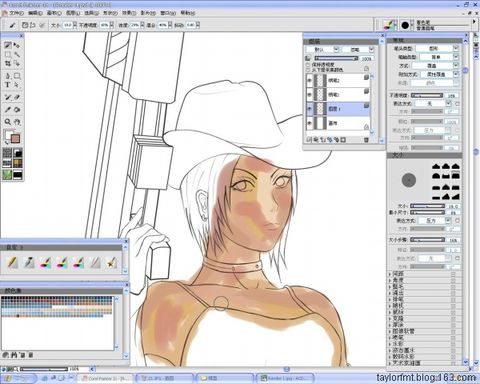Viewport: 480px width, 384px height.
Task: Delete layer with the Layers panel trash icon
Action: click(366, 140)
